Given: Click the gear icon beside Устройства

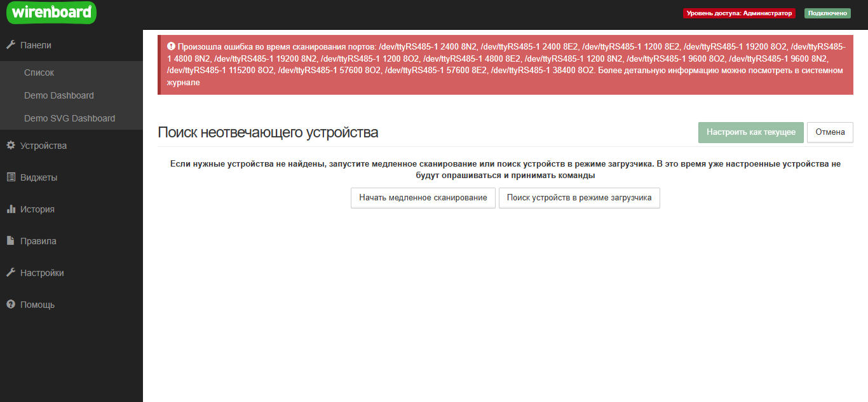Looking at the screenshot, I should (10, 146).
